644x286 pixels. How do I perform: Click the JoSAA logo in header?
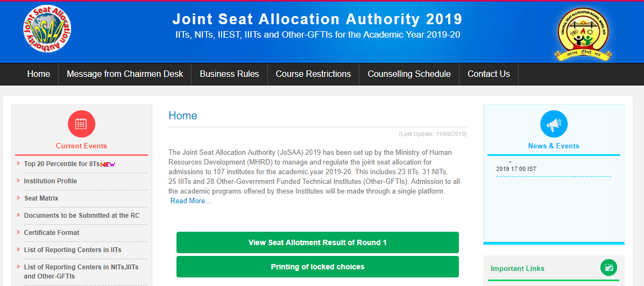click(47, 29)
